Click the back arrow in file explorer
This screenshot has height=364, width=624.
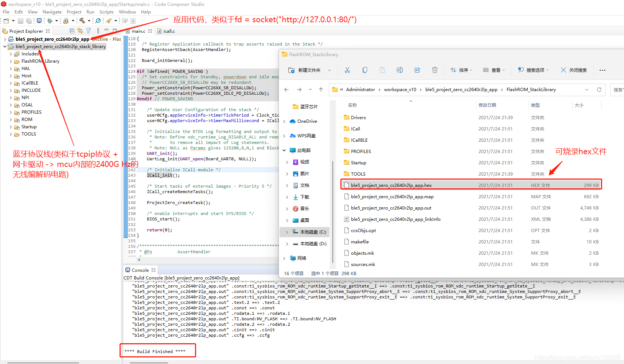click(286, 90)
